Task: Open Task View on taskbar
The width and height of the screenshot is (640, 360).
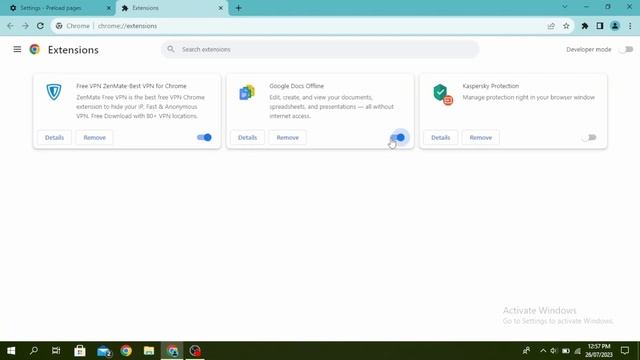Action: click(56, 351)
